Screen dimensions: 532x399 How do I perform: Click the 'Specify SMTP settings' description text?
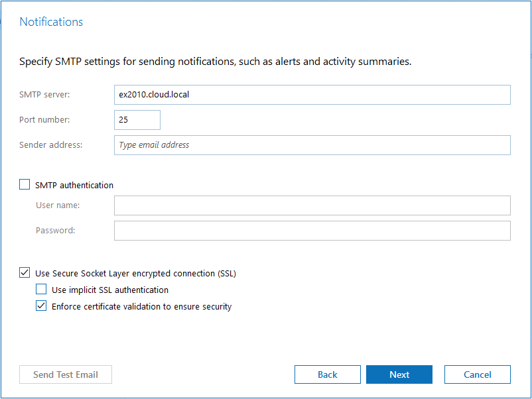pyautogui.click(x=215, y=62)
